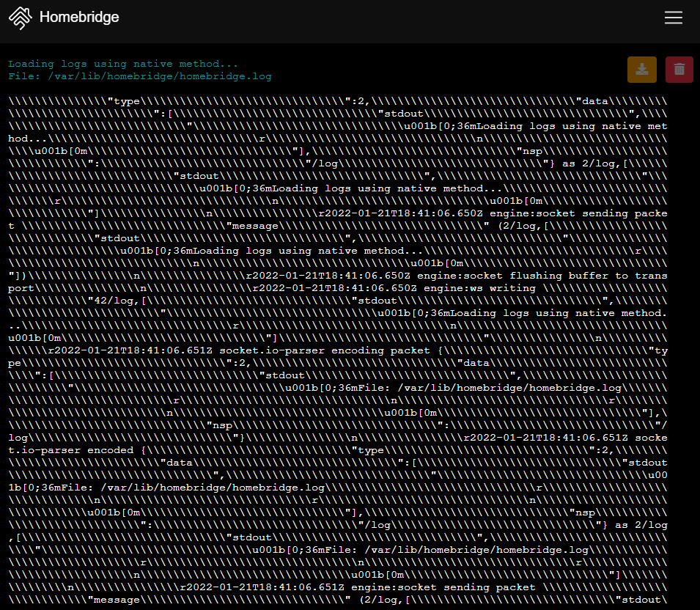Download the log file with orange button
Image resolution: width=700 pixels, height=610 pixels.
(x=641, y=69)
